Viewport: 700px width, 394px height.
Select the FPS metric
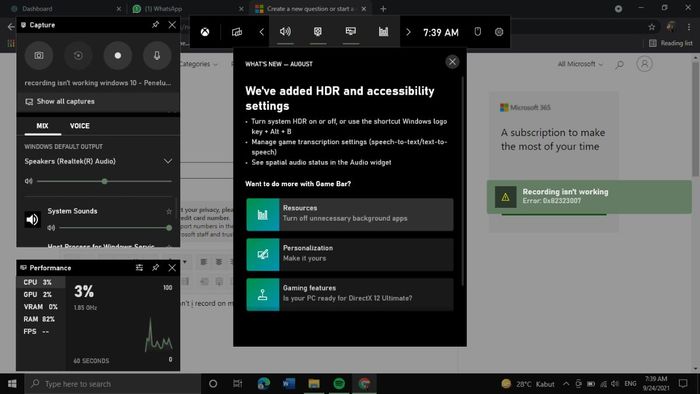(x=41, y=332)
